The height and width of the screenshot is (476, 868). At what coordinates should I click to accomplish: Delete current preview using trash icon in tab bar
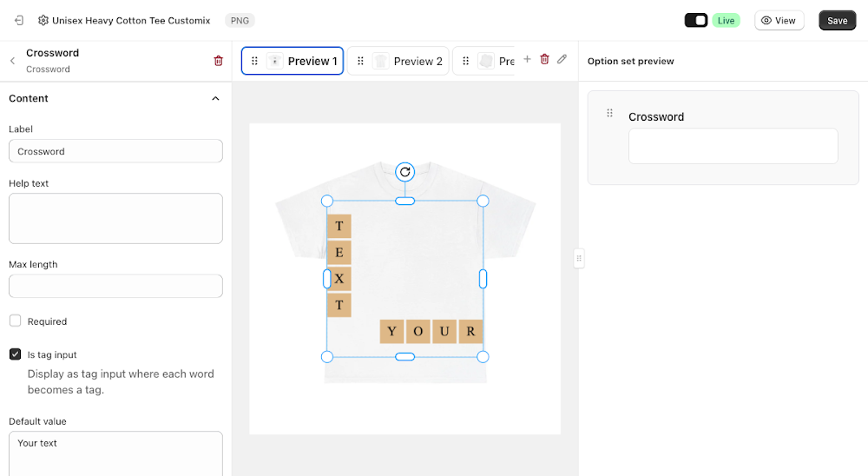point(545,59)
